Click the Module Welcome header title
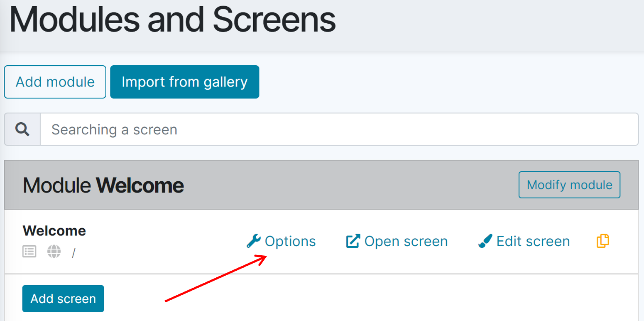The width and height of the screenshot is (644, 321). click(x=103, y=185)
